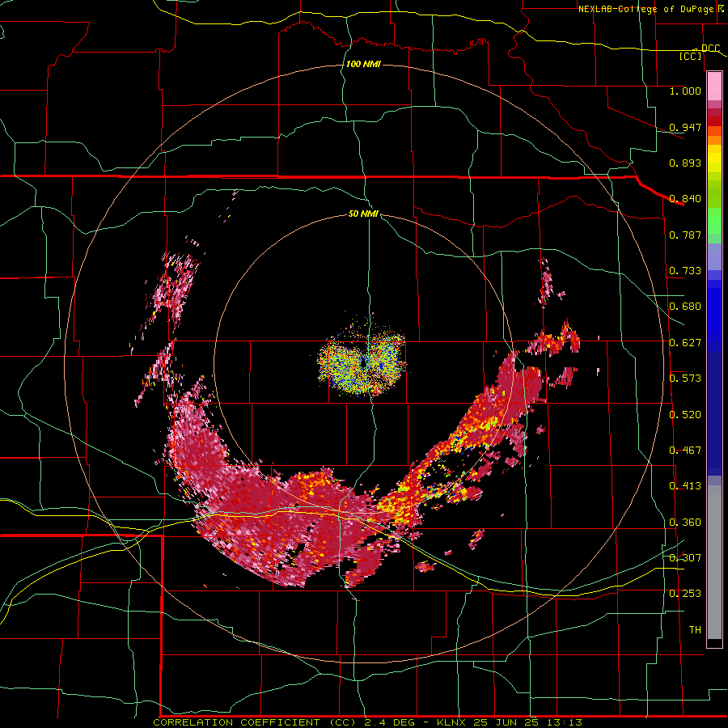This screenshot has height=728, width=728.
Task: Click the DCC label above the legend
Action: point(710,49)
